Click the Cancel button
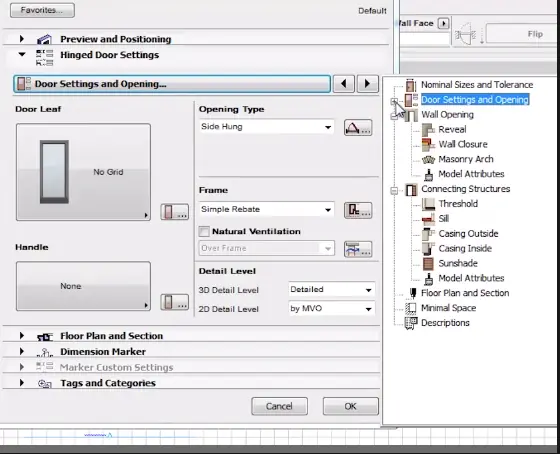Viewport: 560px width, 454px height. point(279,406)
